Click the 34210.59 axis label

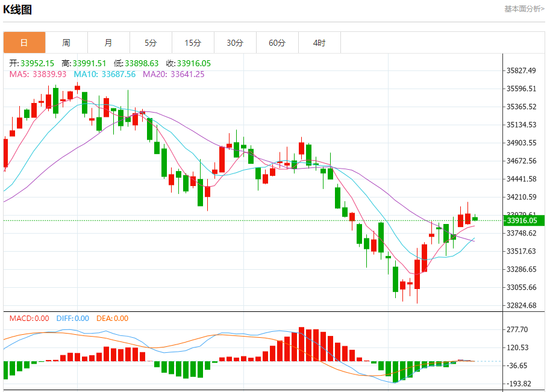tap(521, 197)
